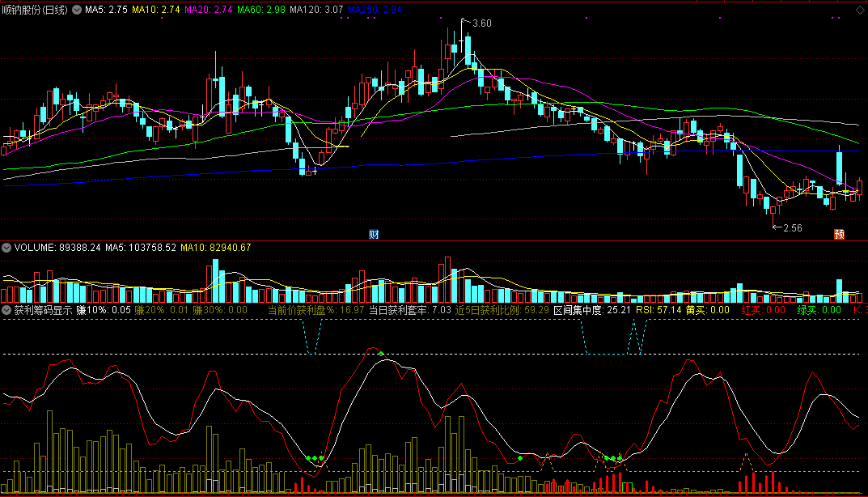The height and width of the screenshot is (497, 868).
Task: Click the VOLUME: 89388.24 label
Action: pos(57,248)
